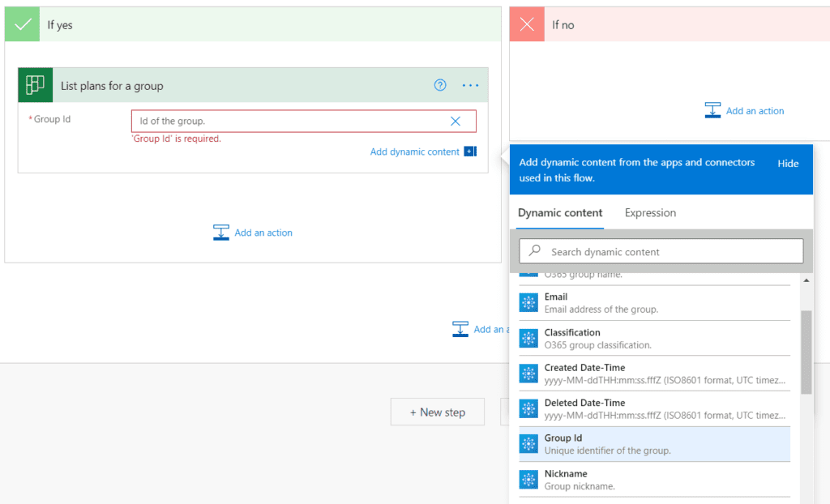Click the If no branch header

(x=670, y=24)
